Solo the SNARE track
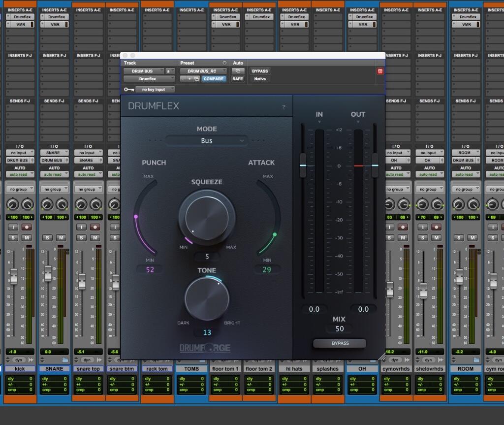The width and height of the screenshot is (504, 425). 47,238
